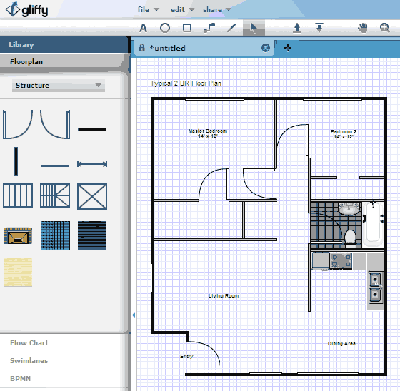Collapse the library panel with side arrow
Image resolution: width=400 pixels, height=391 pixels.
pyautogui.click(x=134, y=315)
